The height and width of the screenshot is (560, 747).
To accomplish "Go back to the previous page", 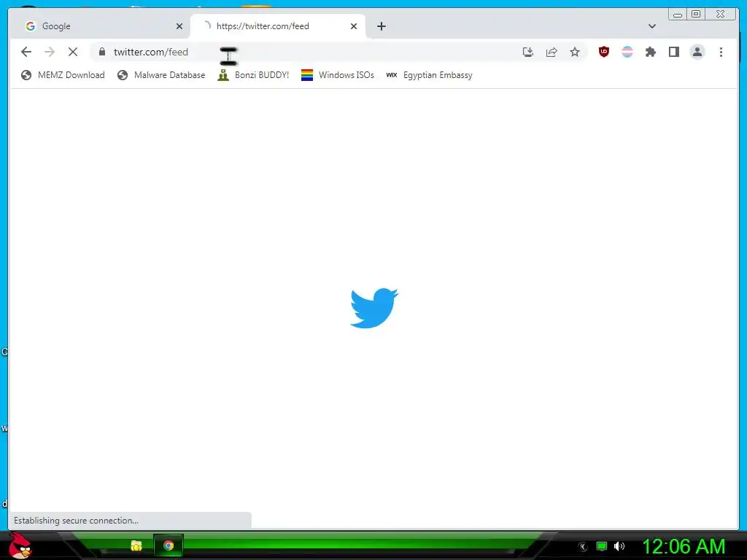I will point(26,52).
